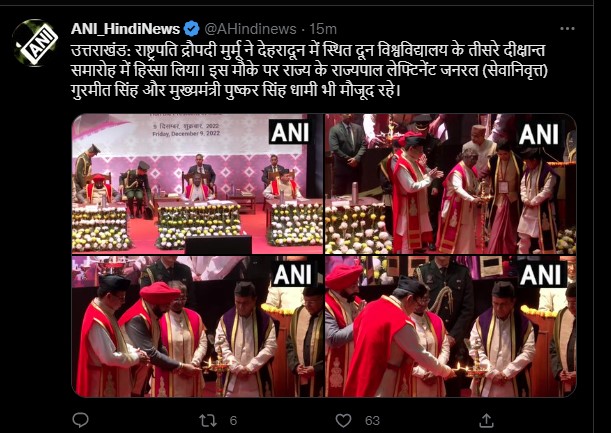Open the ANI_HindiNews display name link
611x433 pixels.
[125, 29]
